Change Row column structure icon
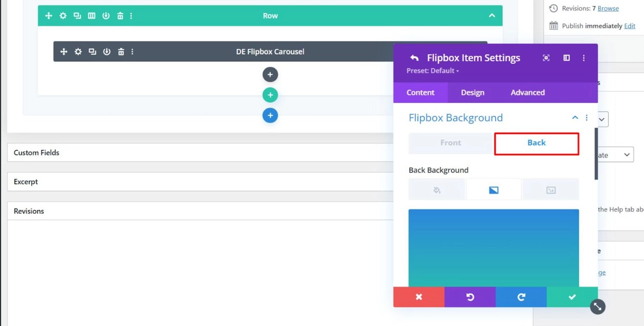The width and height of the screenshot is (644, 326). pos(91,16)
